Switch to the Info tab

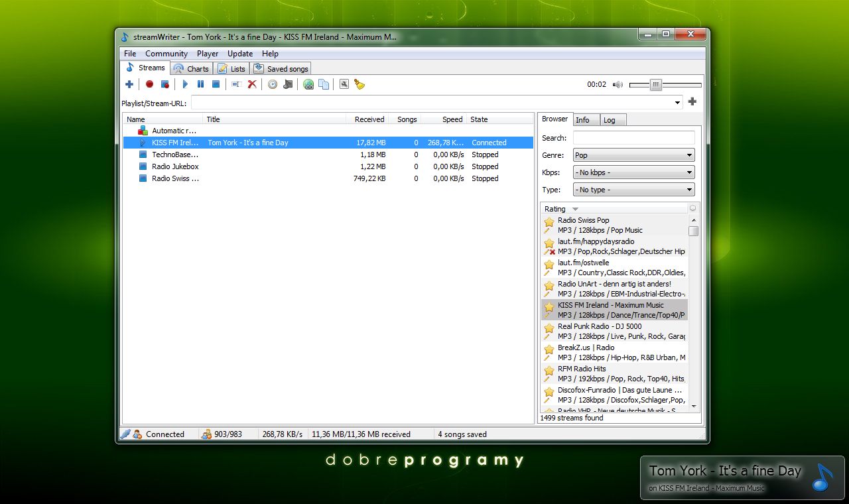tap(586, 120)
